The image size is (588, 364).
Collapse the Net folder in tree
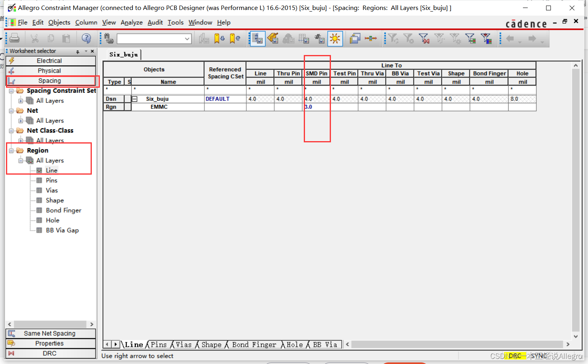[x=11, y=111]
